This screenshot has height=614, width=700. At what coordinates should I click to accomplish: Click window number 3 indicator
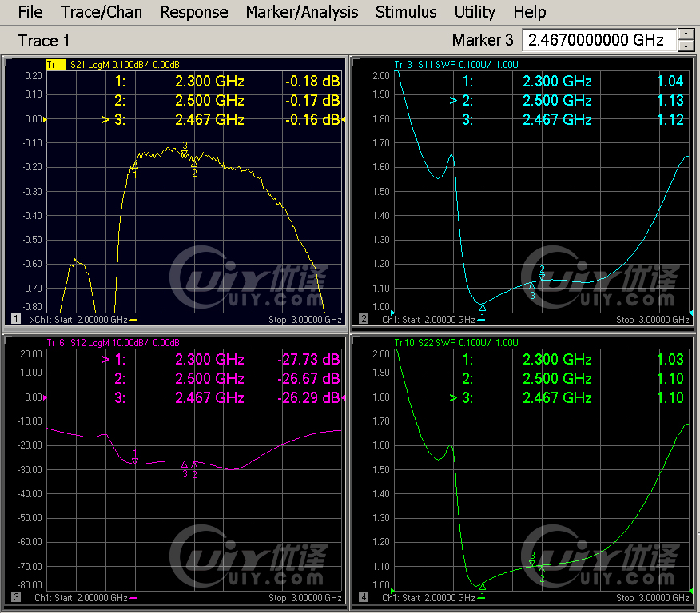pos(16,597)
